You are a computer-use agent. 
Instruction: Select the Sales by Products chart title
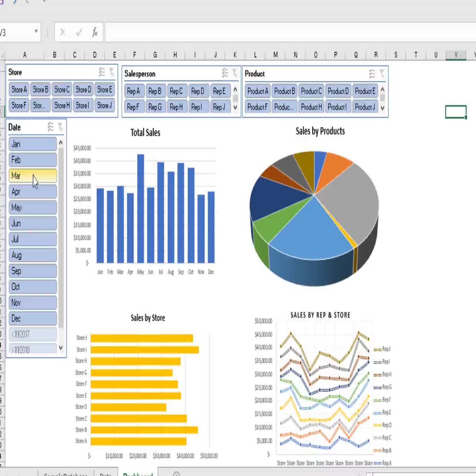coord(320,131)
